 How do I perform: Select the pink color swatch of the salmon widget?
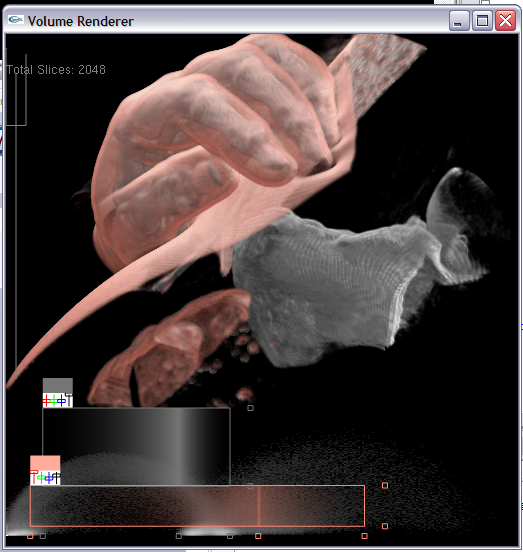[x=45, y=463]
